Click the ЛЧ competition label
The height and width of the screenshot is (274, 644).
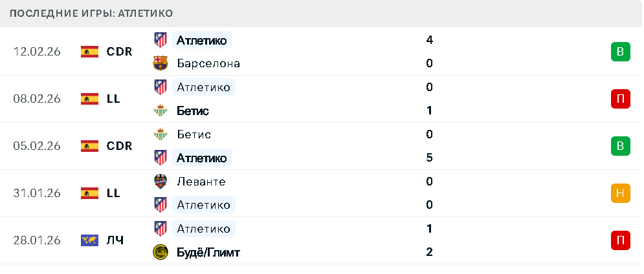pos(115,240)
